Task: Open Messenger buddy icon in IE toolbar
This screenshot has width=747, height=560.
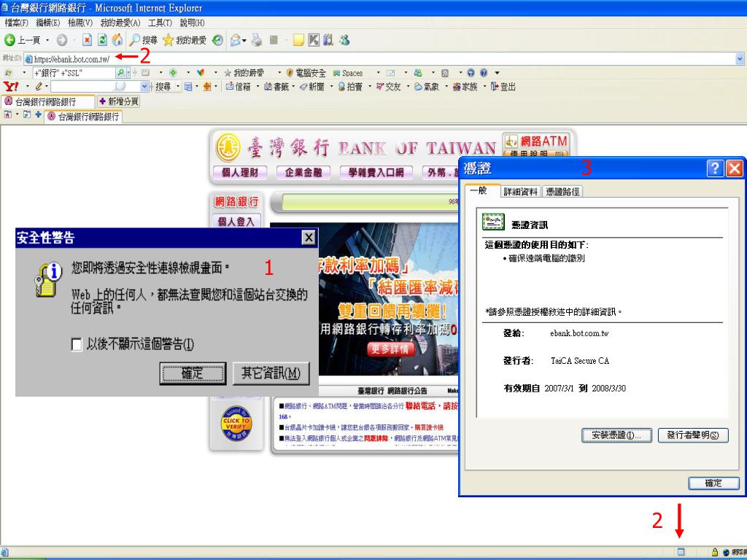Action: tap(344, 40)
